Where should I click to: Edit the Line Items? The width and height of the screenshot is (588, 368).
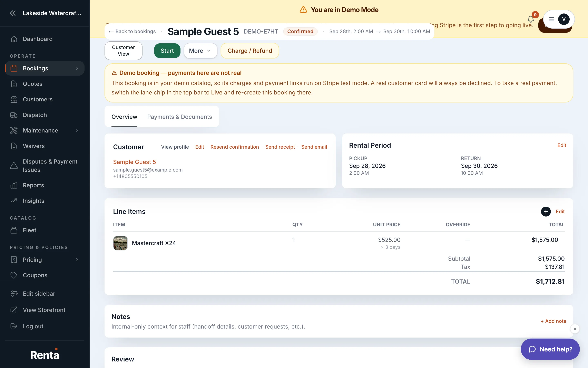[560, 212]
